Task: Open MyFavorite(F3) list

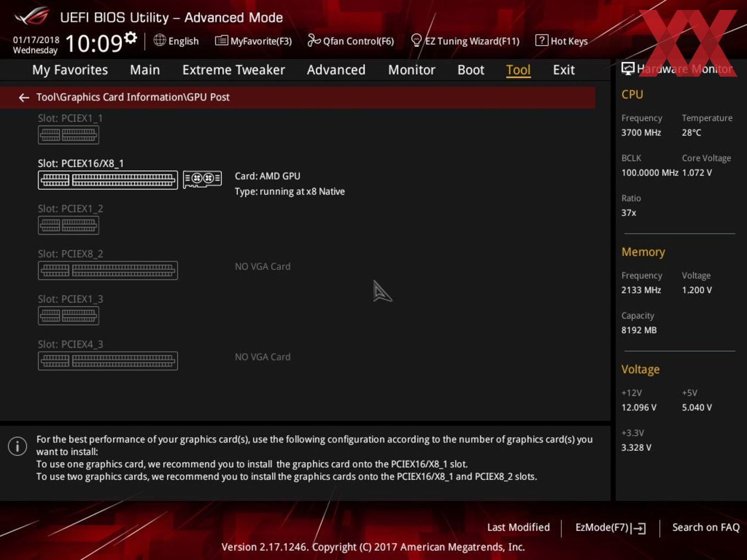Action: [253, 41]
